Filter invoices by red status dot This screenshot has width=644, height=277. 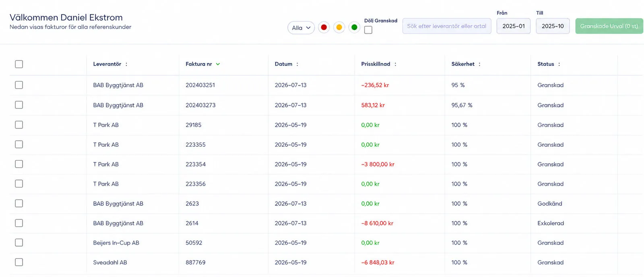click(324, 27)
